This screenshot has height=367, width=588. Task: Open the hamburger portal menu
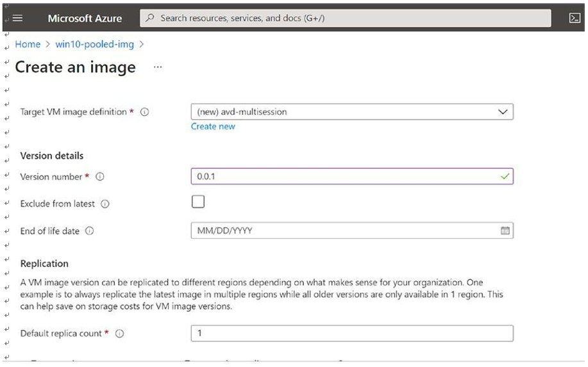click(17, 18)
